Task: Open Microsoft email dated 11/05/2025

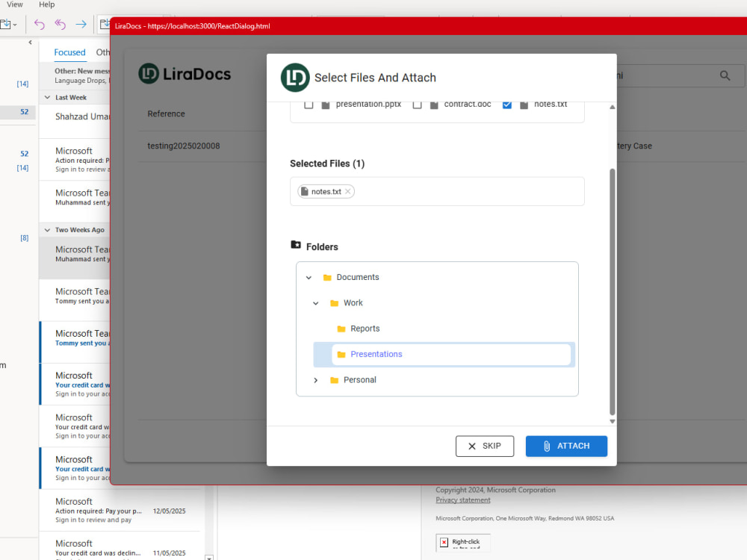Action: (x=120, y=547)
